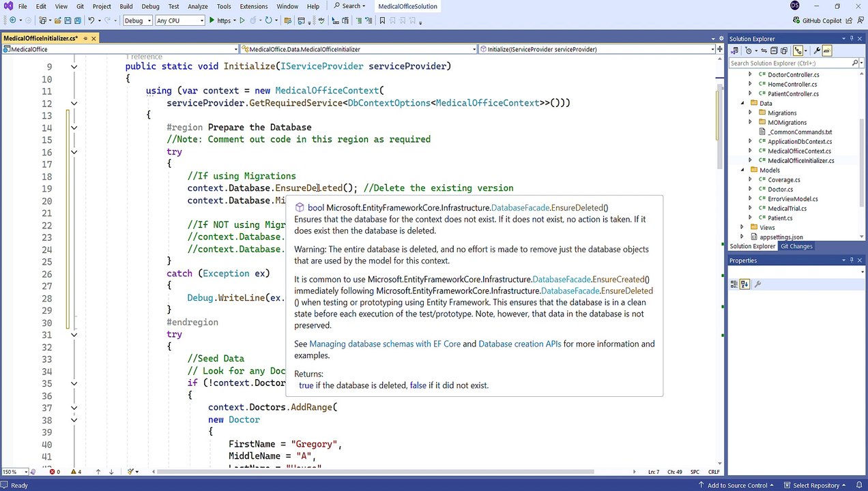
Task: Click the Navigate Backward arrow icon
Action: [13, 20]
